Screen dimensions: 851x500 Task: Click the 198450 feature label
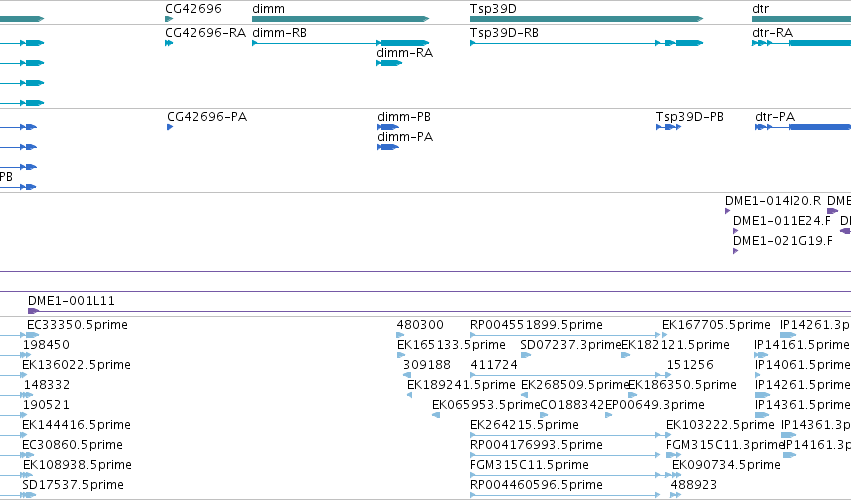pos(46,345)
